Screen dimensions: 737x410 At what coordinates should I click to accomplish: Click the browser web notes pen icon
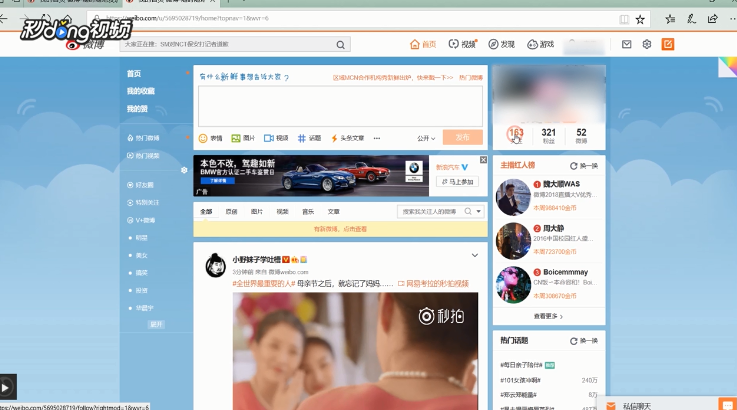tap(691, 19)
